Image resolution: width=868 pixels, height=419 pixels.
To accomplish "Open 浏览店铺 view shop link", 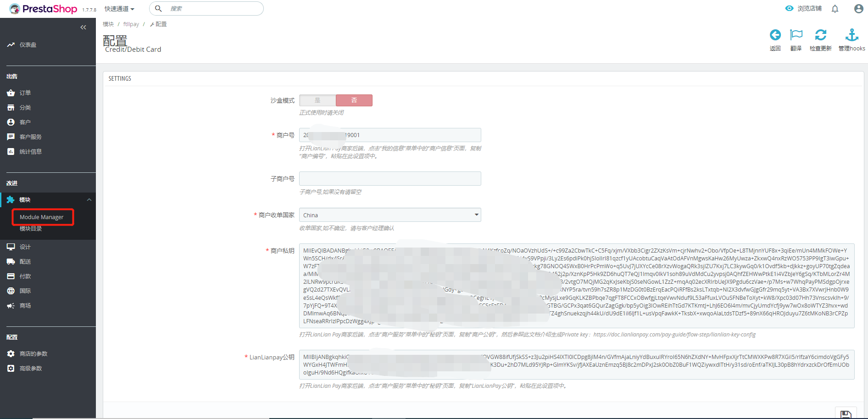I will [x=809, y=8].
